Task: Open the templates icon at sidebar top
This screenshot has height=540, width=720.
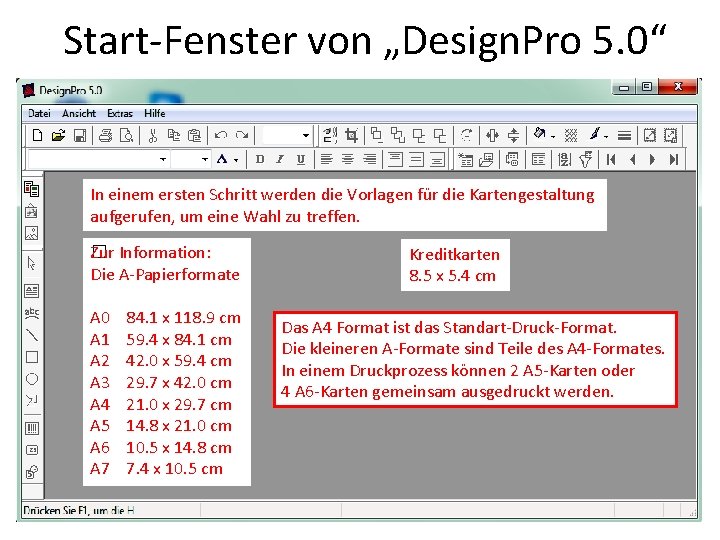Action: 32,189
